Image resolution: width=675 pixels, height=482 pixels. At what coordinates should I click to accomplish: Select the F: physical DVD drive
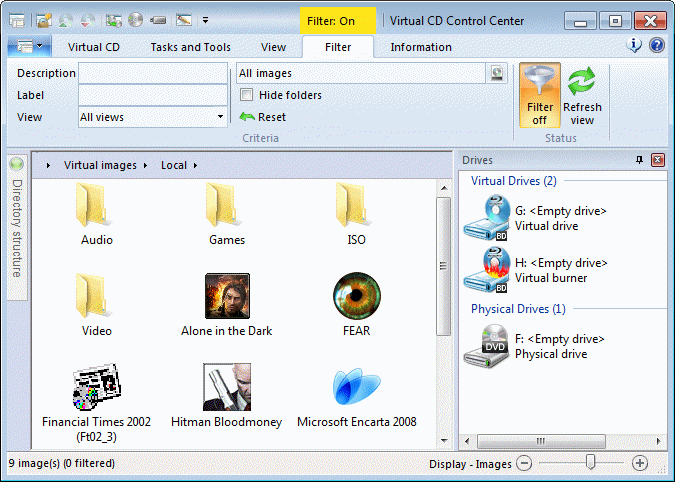point(487,345)
